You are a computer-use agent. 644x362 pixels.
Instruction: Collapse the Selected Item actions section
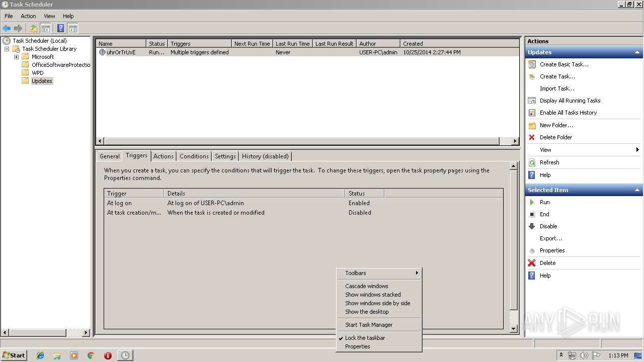click(637, 190)
